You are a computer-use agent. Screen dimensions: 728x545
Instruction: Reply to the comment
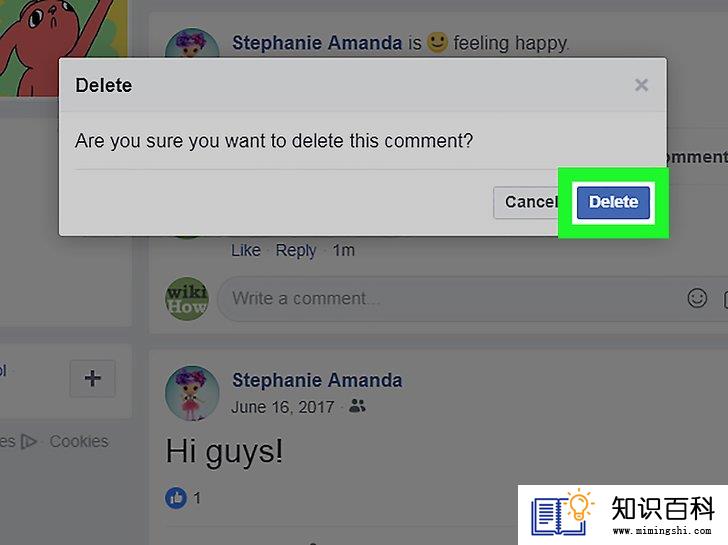296,251
